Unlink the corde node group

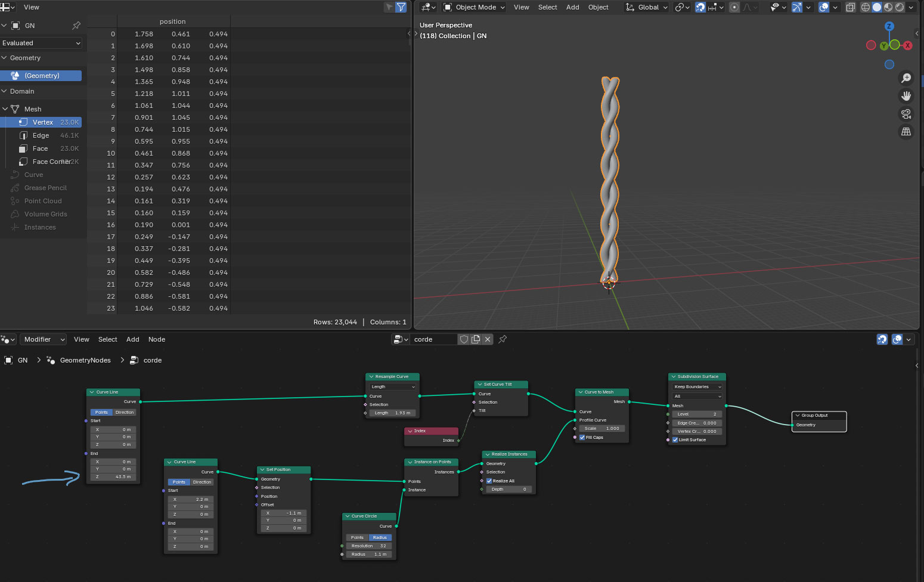pyautogui.click(x=488, y=339)
